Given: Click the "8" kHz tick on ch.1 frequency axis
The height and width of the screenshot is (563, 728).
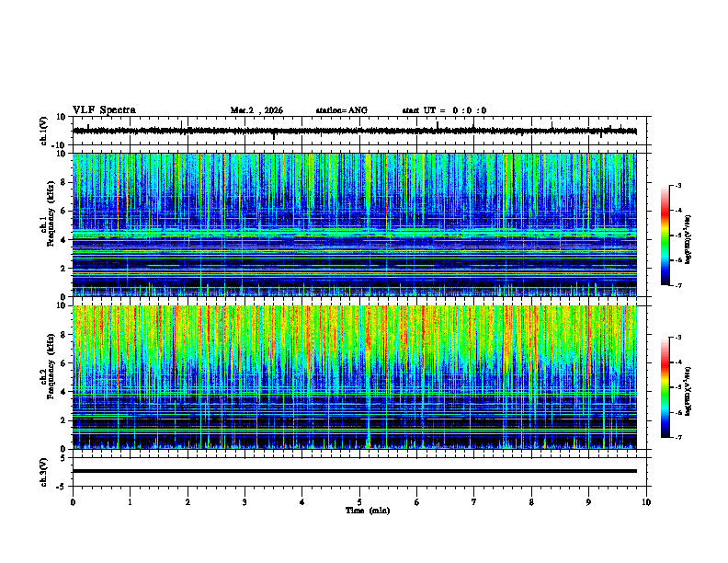Looking at the screenshot, I should coord(63,182).
